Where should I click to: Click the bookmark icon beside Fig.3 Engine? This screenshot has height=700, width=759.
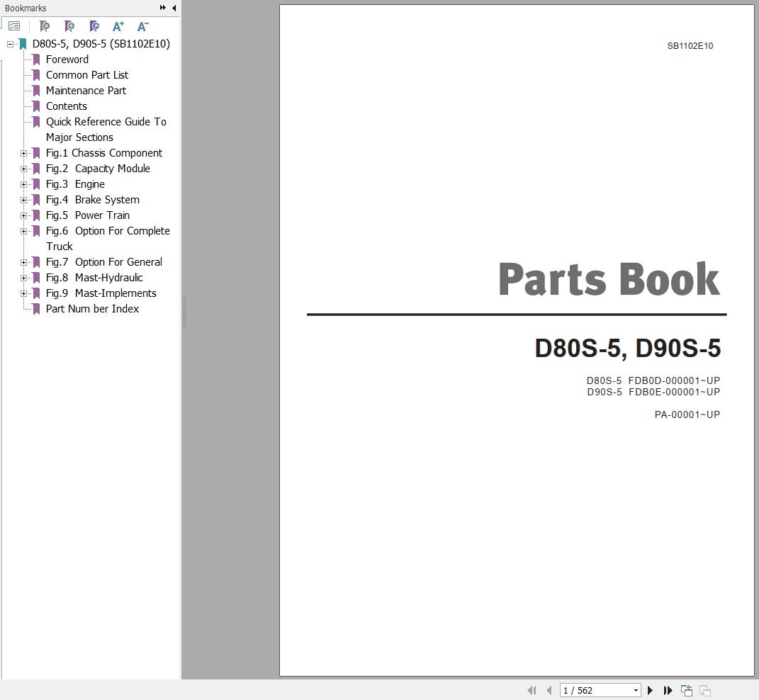[36, 184]
